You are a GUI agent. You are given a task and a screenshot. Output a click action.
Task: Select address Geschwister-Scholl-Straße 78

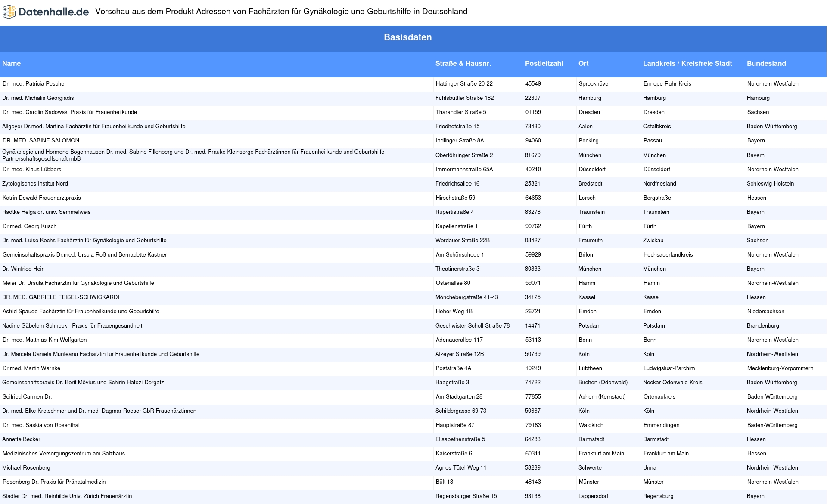click(473, 326)
